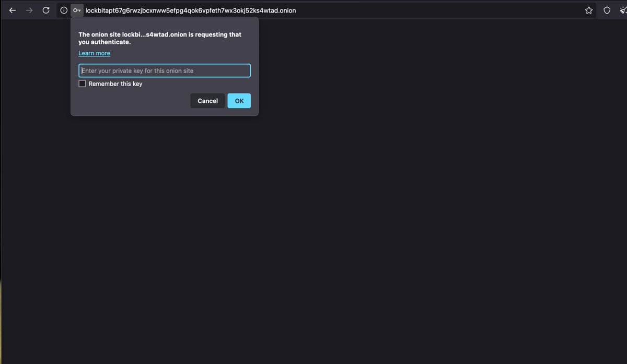Screen dimensions: 627x364
Task: Go forward one page
Action: [29, 10]
